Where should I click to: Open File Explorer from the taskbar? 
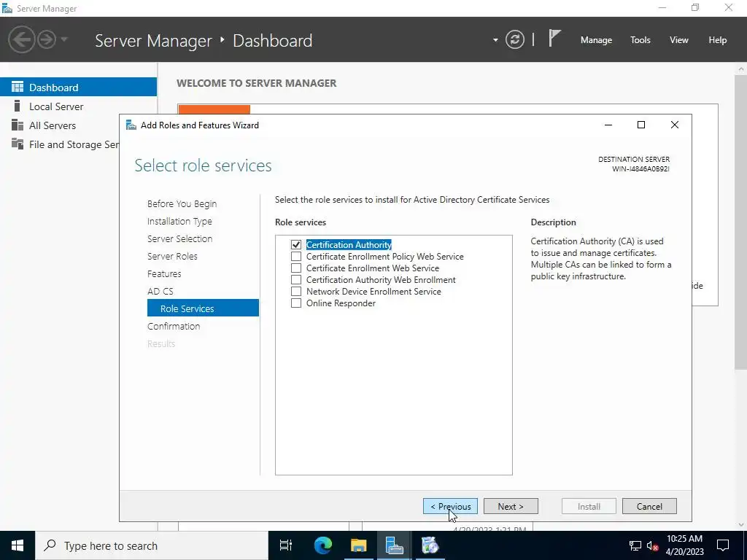359,545
